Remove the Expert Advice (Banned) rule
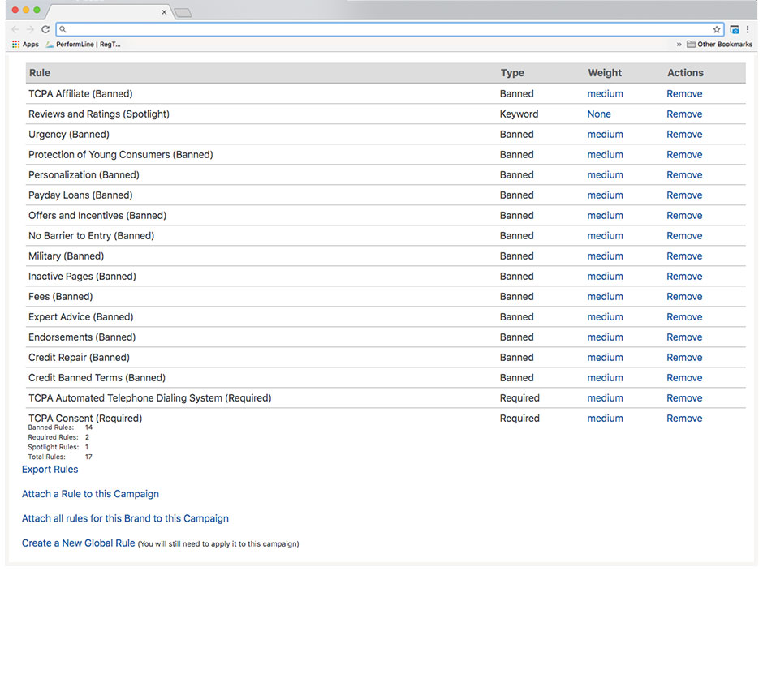763x700 pixels. [x=684, y=317]
